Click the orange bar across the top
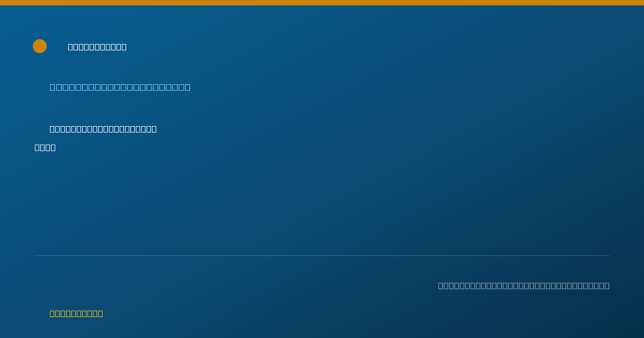Screen dimensions: 644x338 click(322, 3)
